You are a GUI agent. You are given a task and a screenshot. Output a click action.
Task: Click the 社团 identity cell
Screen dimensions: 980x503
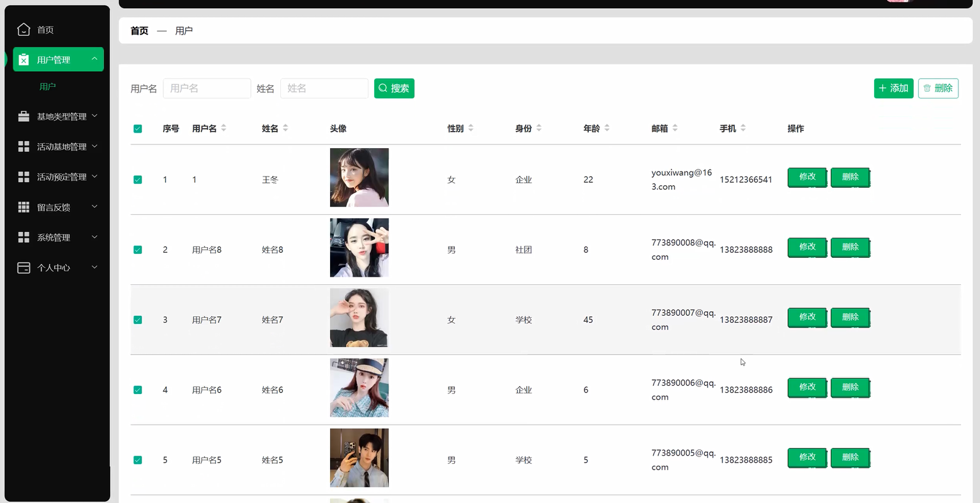pos(523,250)
